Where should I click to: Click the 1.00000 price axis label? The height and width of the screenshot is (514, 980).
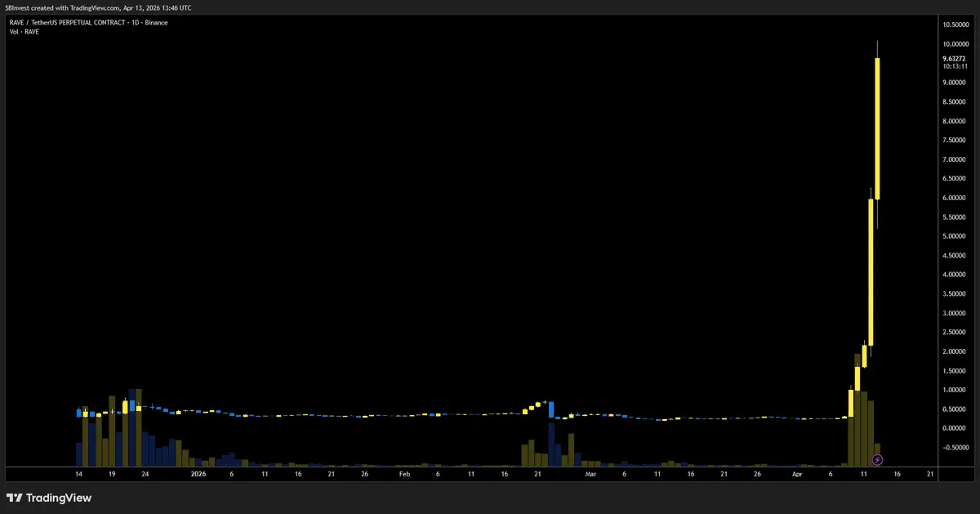[x=955, y=390]
